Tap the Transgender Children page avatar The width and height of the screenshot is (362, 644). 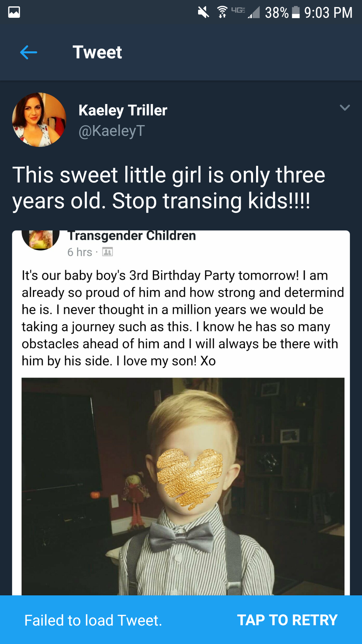[x=41, y=240]
